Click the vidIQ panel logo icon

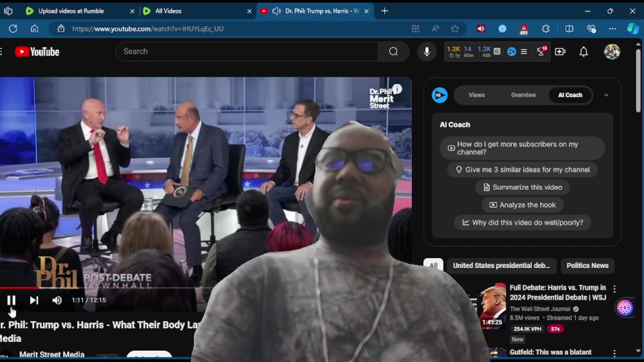pos(440,95)
